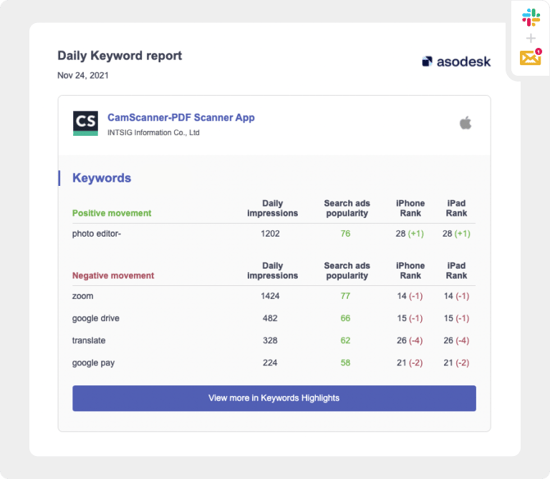Viewport: 550px width, 479px height.
Task: Click the google drive keyword
Action: [96, 318]
